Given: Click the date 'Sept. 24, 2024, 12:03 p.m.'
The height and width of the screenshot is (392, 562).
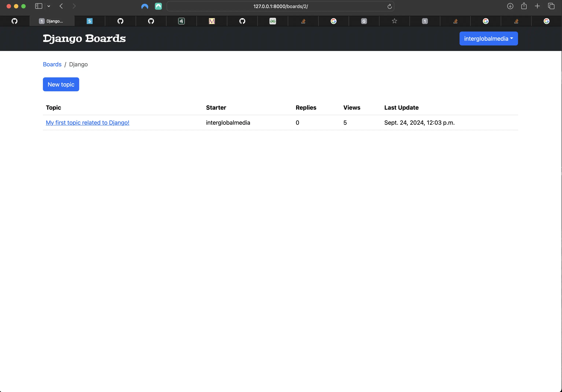Looking at the screenshot, I should (419, 122).
